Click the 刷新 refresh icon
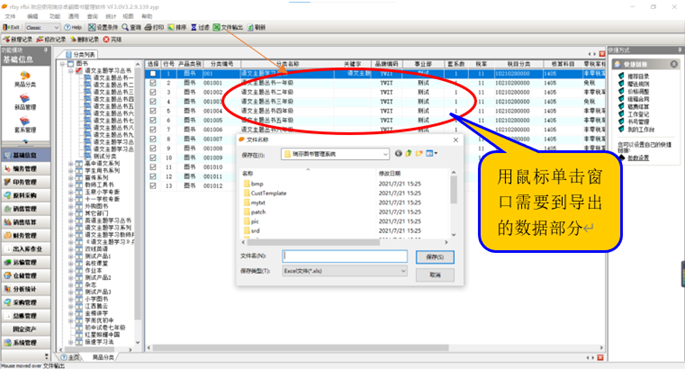 point(251,28)
